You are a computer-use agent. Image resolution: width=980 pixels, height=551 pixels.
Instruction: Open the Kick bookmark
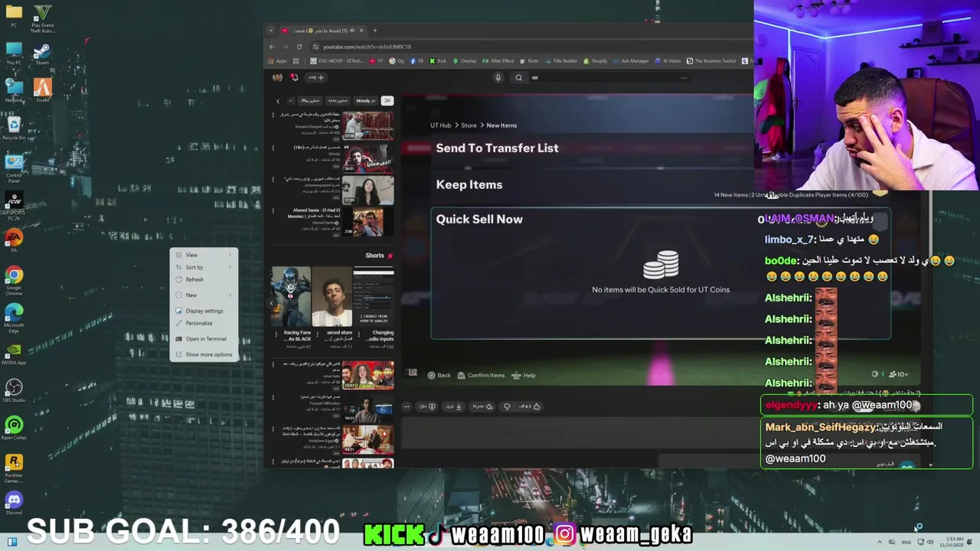coord(438,61)
